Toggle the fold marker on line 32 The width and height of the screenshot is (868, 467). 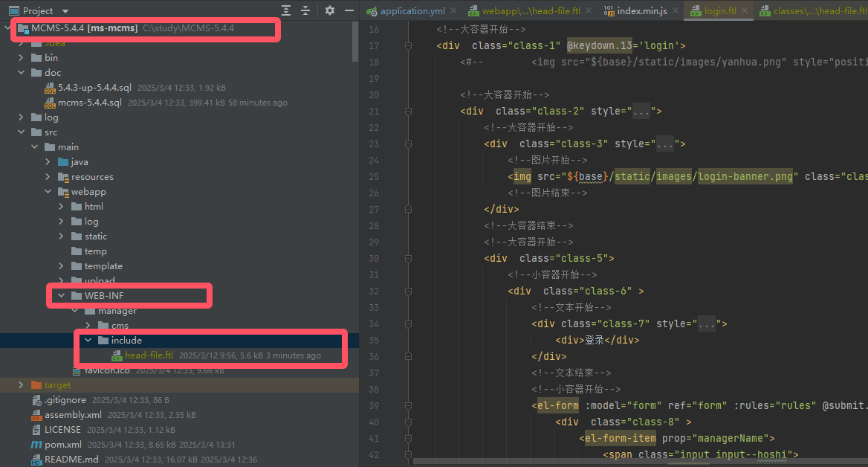(x=408, y=292)
